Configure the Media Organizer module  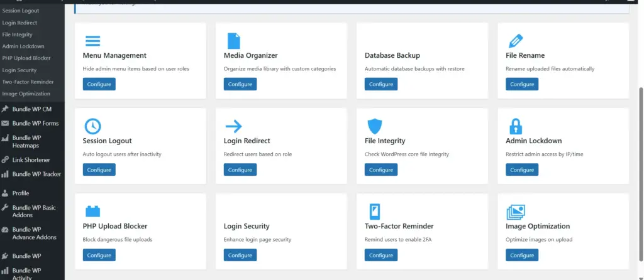tap(240, 84)
